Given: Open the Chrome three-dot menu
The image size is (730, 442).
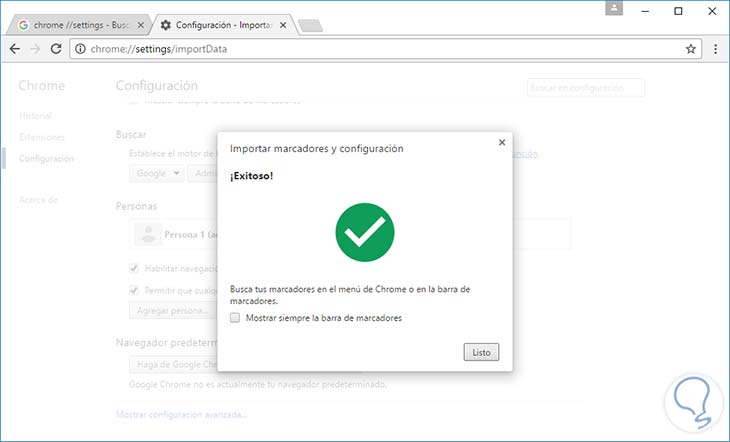Looking at the screenshot, I should click(716, 49).
